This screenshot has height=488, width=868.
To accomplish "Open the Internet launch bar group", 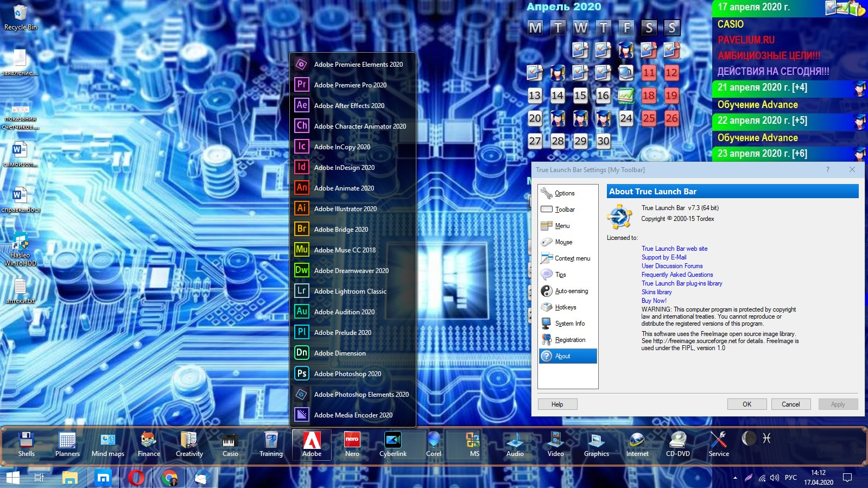I will [637, 445].
